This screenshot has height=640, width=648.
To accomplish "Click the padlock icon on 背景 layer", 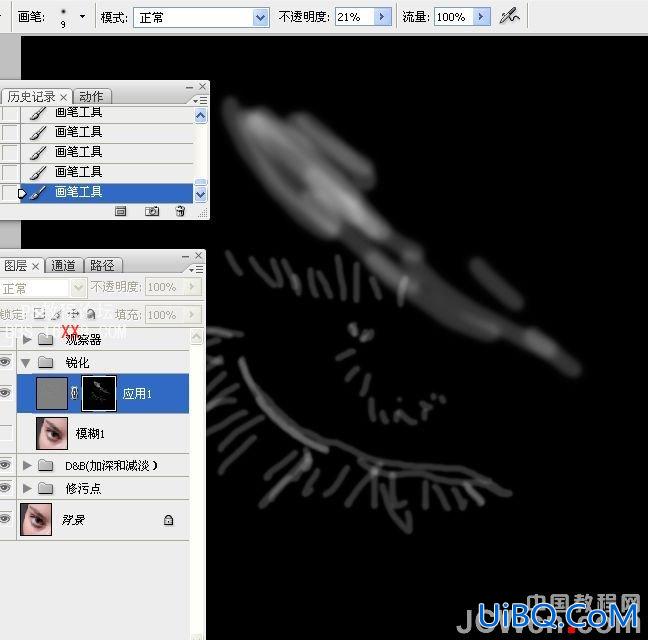I will (x=168, y=520).
